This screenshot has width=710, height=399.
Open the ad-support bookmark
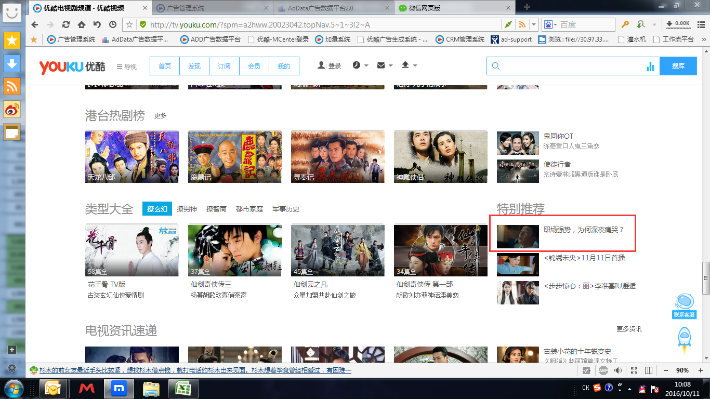pos(511,39)
